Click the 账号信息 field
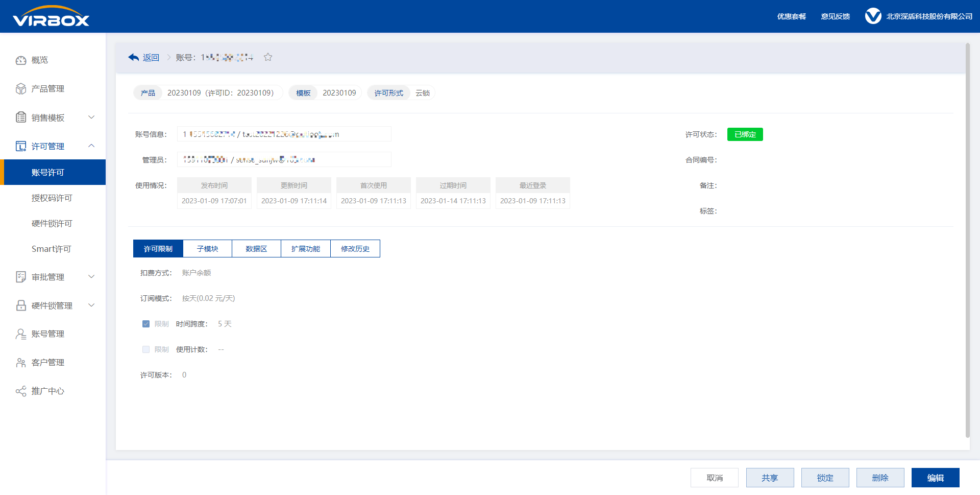Image resolution: width=980 pixels, height=495 pixels. (x=284, y=134)
